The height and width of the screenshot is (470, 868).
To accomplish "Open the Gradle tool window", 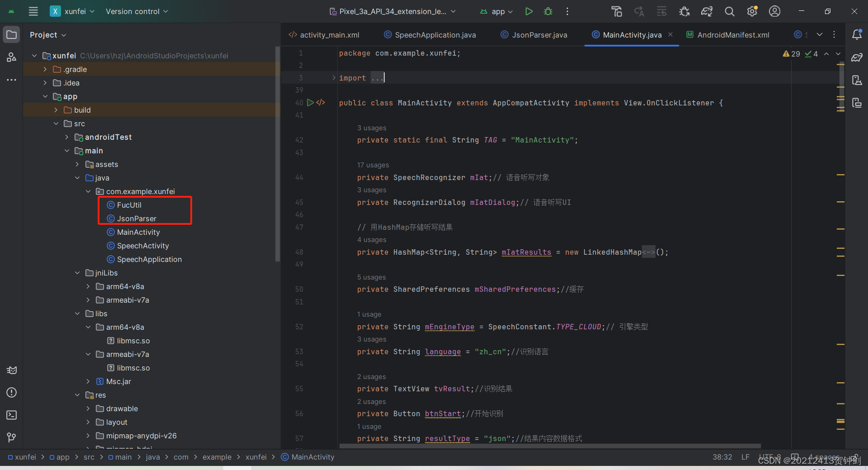I will (857, 57).
